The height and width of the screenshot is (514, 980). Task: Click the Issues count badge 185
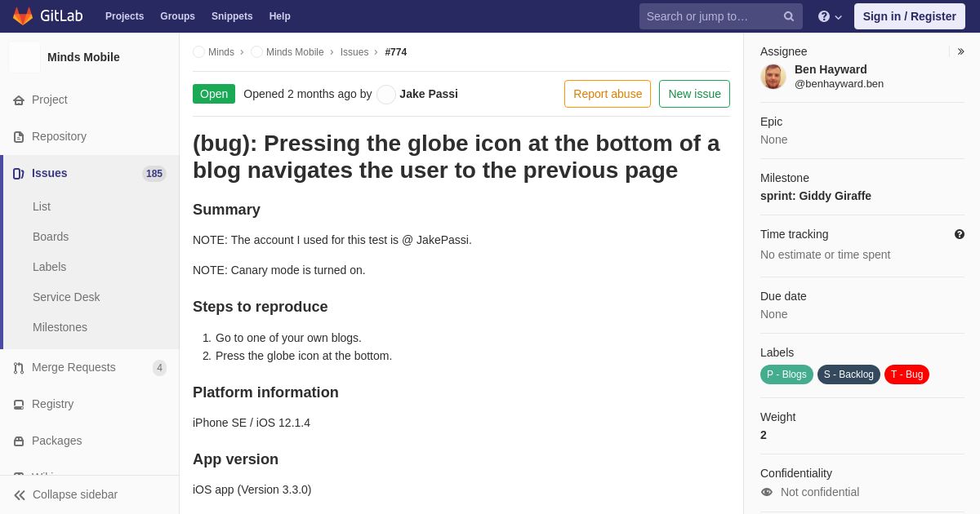154,174
